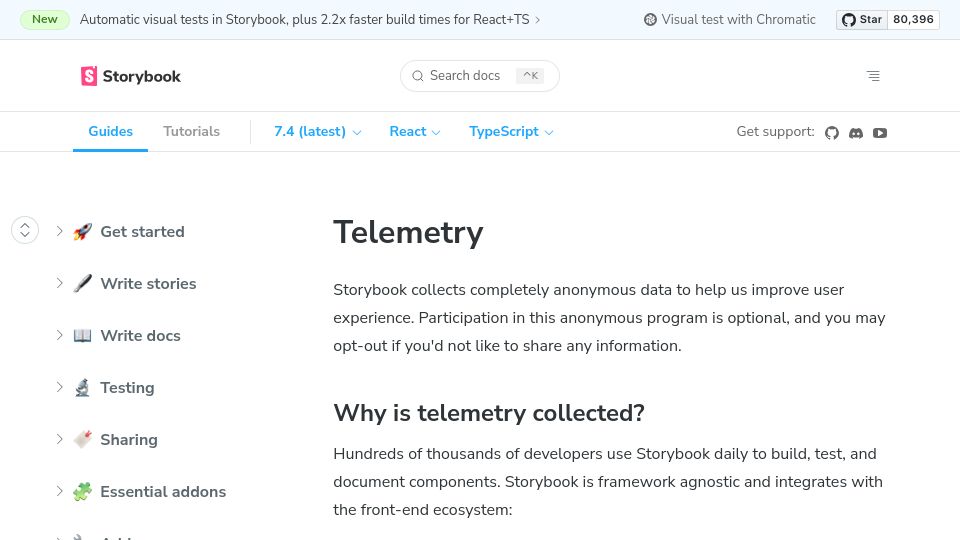Image resolution: width=960 pixels, height=540 pixels.
Task: Click the Chromatic logo icon
Action: (x=650, y=20)
